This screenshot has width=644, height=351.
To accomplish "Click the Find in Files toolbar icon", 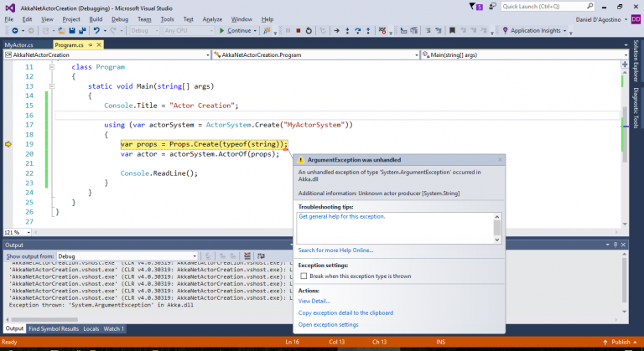I will [x=267, y=31].
